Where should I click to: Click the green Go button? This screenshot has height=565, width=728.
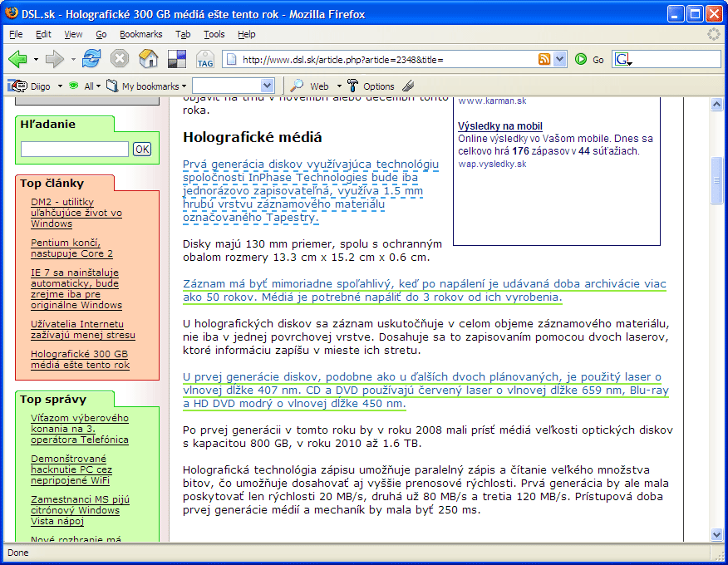click(x=589, y=60)
